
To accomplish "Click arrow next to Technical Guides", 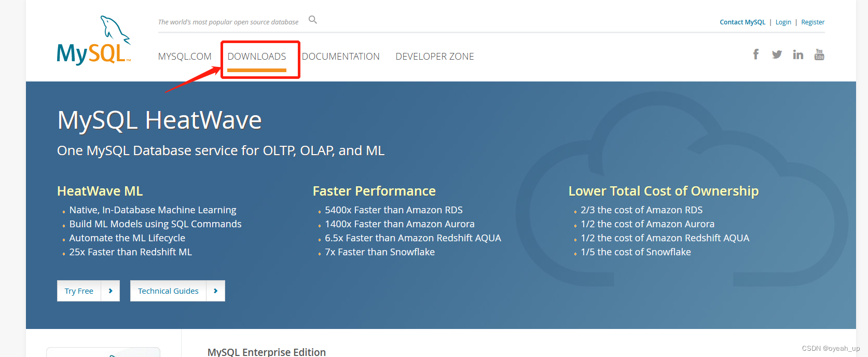I will click(216, 291).
